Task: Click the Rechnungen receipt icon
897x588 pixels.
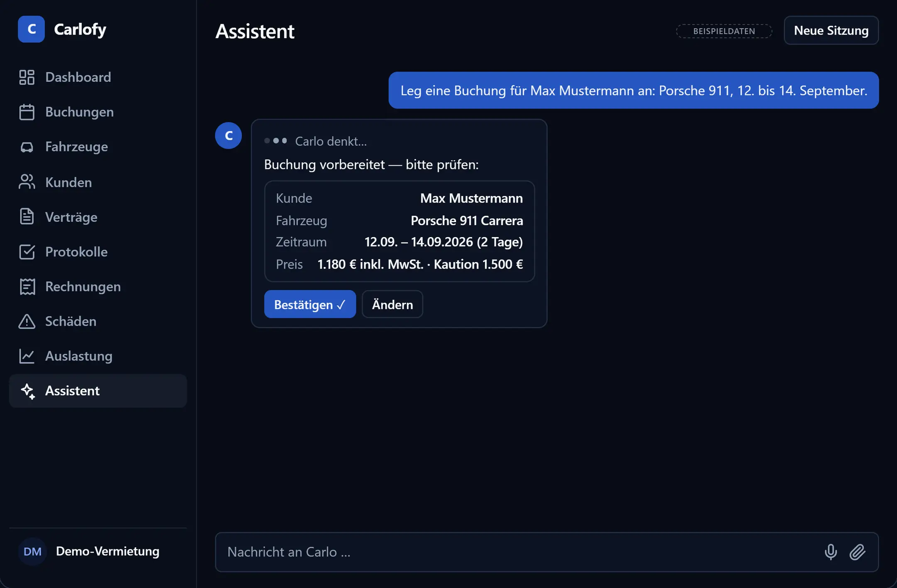Action: tap(27, 287)
